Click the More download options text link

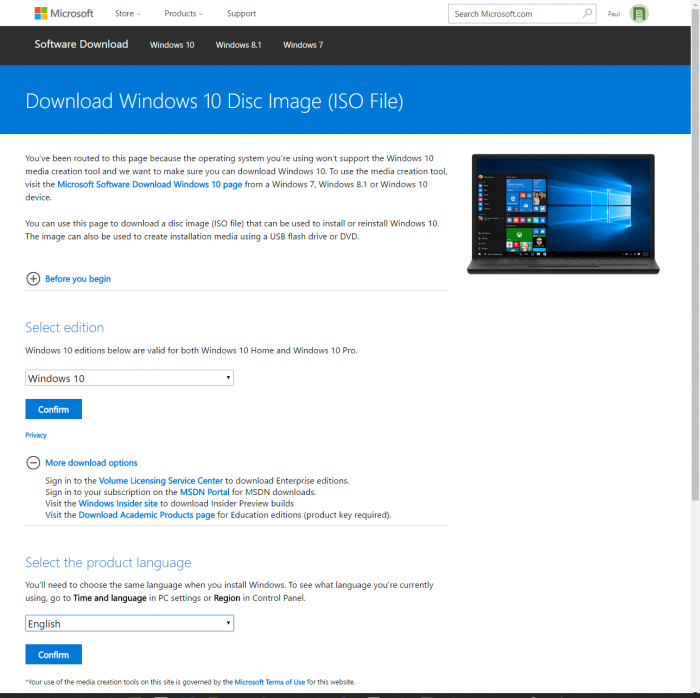(x=92, y=463)
